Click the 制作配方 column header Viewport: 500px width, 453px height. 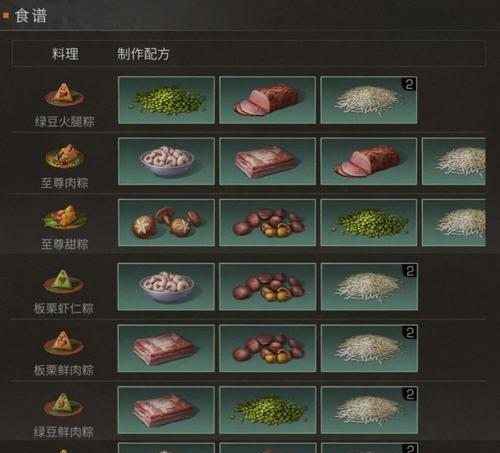click(x=143, y=54)
